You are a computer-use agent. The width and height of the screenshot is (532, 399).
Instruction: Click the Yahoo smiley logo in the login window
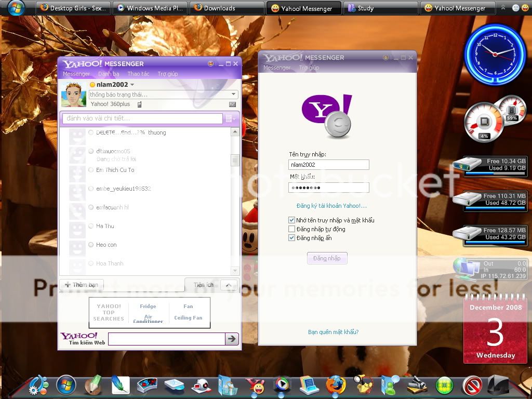click(327, 116)
